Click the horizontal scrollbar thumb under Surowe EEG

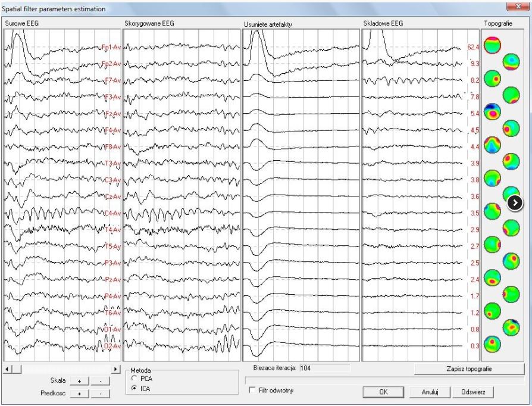coord(16,369)
